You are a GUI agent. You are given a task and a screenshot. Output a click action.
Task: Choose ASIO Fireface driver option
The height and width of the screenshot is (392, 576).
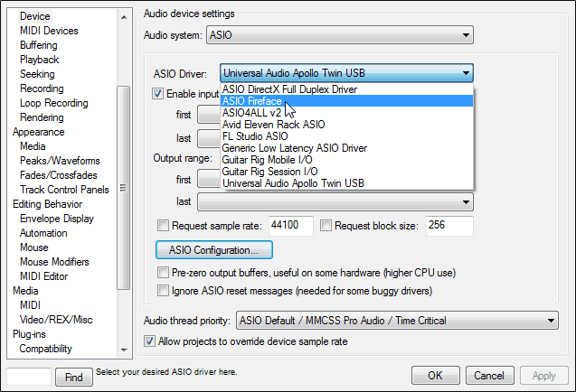(x=347, y=101)
